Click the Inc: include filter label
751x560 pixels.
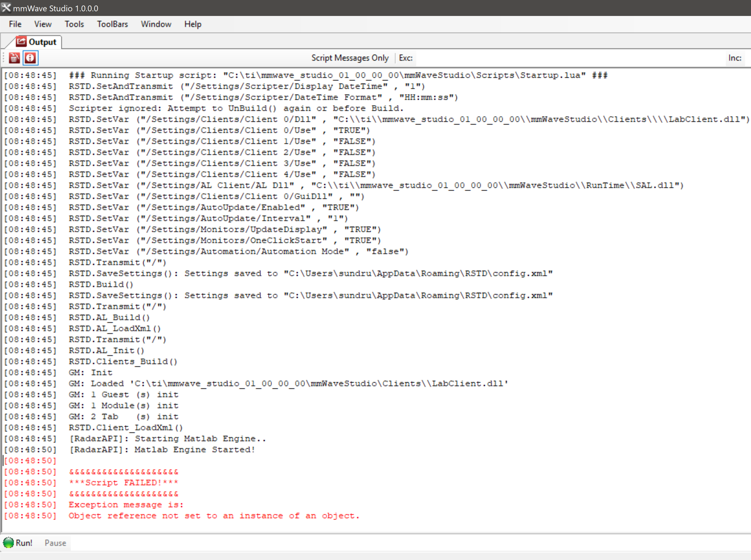coord(734,58)
